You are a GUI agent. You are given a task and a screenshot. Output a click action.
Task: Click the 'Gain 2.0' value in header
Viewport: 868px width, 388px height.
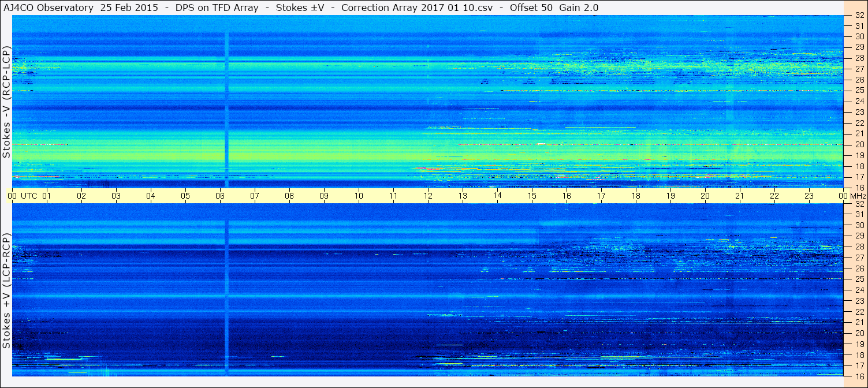[579, 8]
